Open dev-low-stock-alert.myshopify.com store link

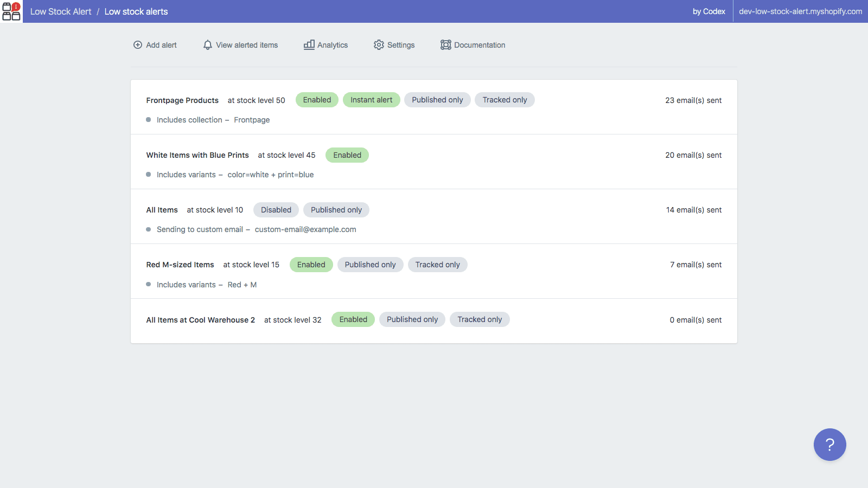[x=800, y=11]
